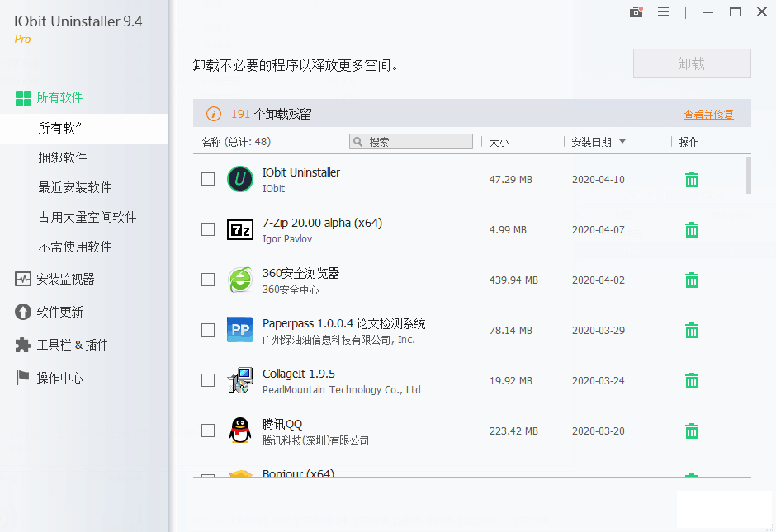
Task: Tick the Paperpass checkbox
Action: pyautogui.click(x=208, y=330)
